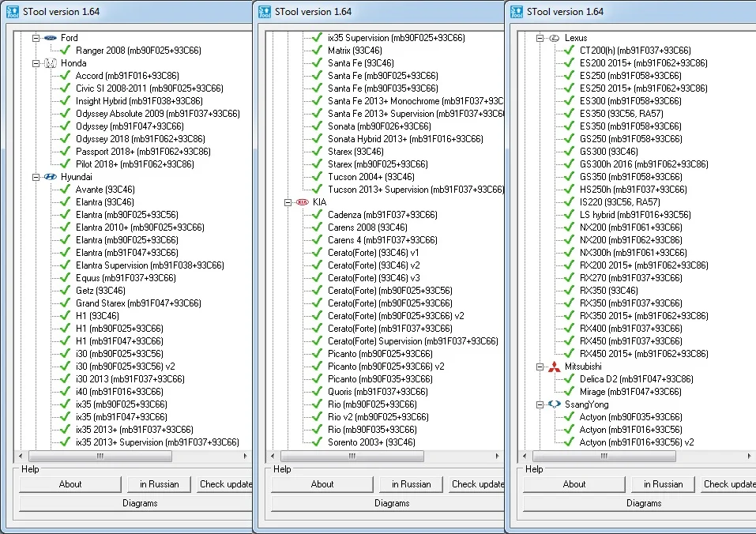Open About in the middle window

point(322,484)
